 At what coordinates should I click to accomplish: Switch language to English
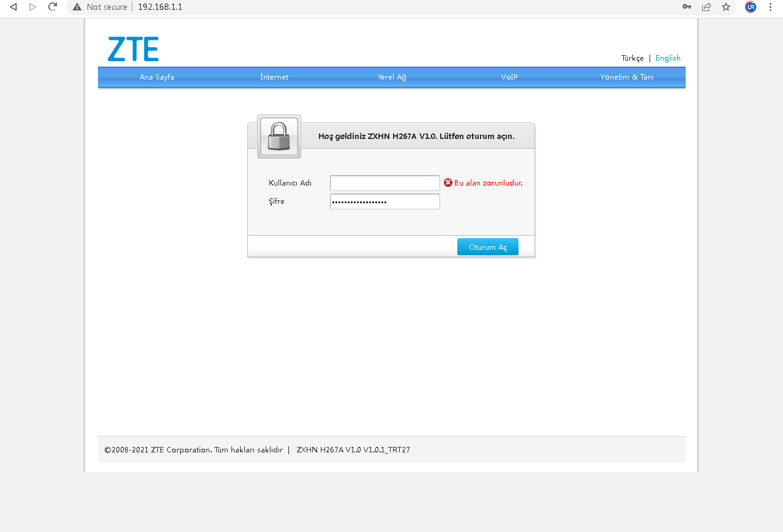[x=668, y=58]
